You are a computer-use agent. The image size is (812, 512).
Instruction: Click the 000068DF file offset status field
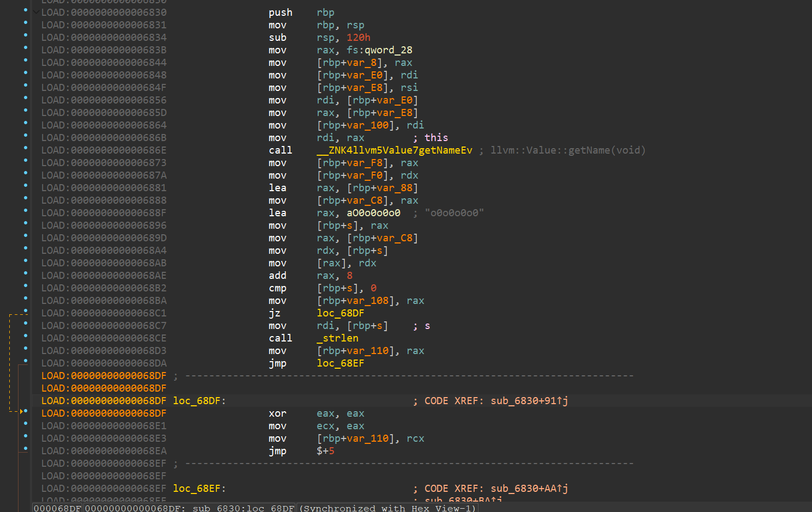(57, 508)
